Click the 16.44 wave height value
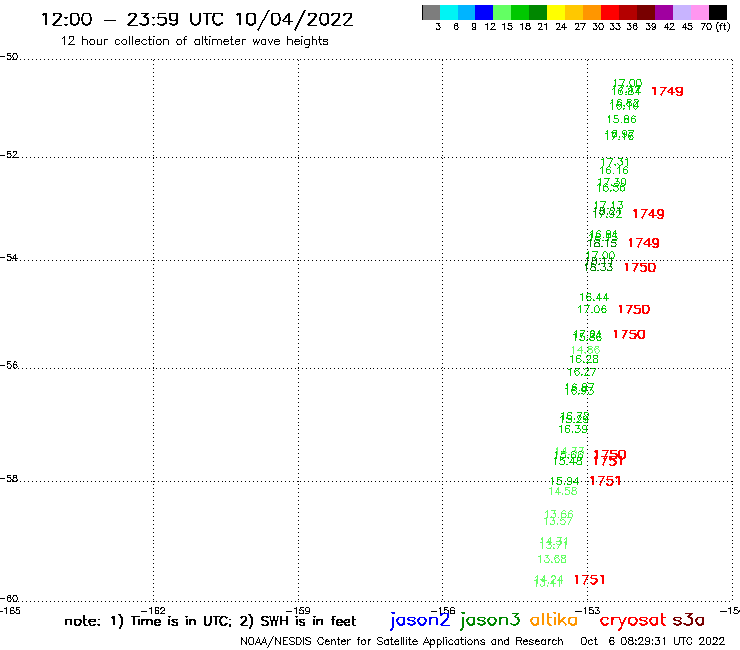 point(594,297)
